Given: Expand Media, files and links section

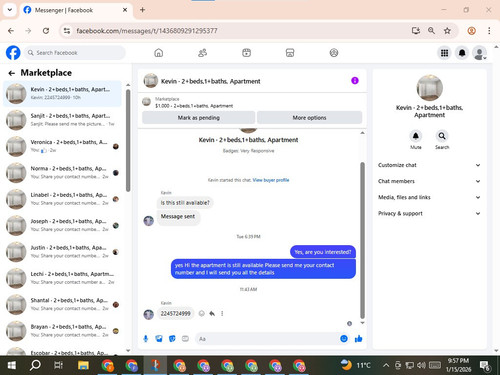Looking at the screenshot, I should coord(429,197).
